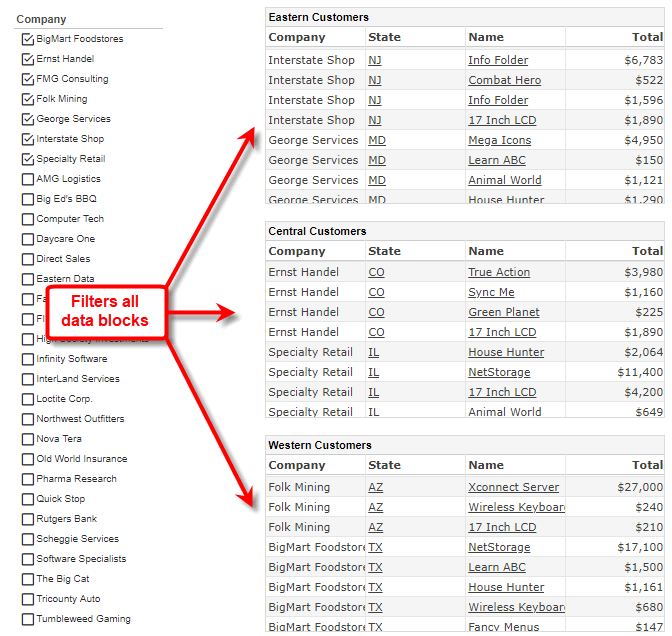Image resolution: width=672 pixels, height=636 pixels.
Task: Click State column header in Central Customers
Action: [384, 251]
